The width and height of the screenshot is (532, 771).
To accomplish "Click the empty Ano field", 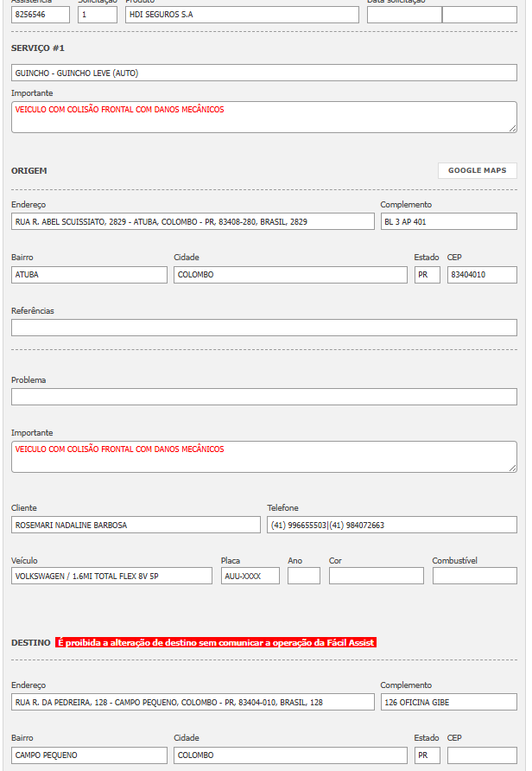I will click(x=303, y=576).
